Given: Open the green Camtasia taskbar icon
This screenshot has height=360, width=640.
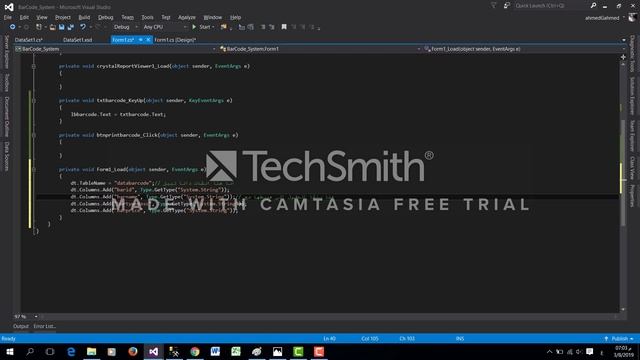Looking at the screenshot, I should [298, 351].
